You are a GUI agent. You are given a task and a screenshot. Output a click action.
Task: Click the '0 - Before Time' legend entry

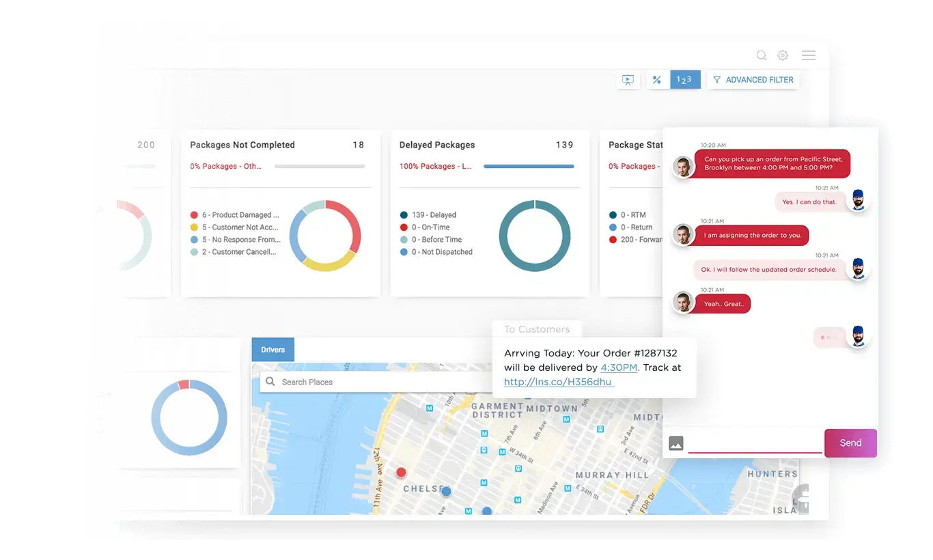[431, 239]
